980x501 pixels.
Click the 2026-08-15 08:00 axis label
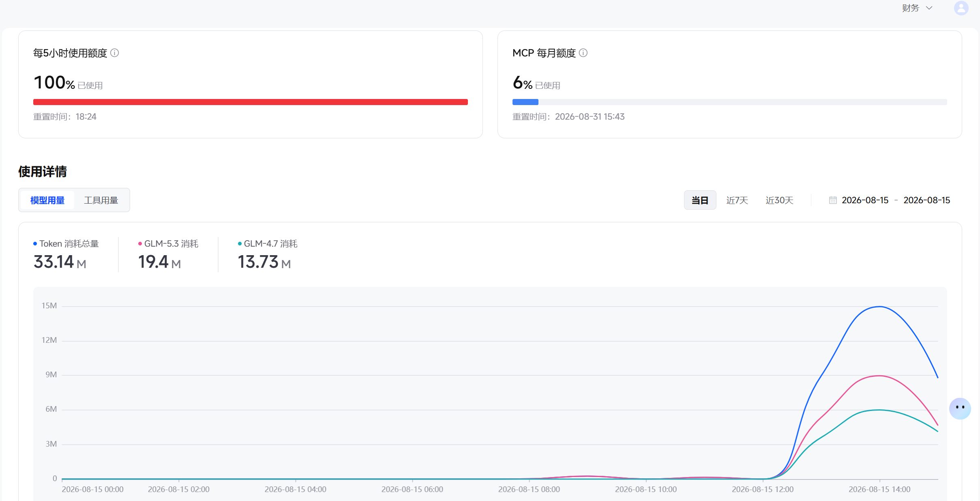[x=529, y=489]
